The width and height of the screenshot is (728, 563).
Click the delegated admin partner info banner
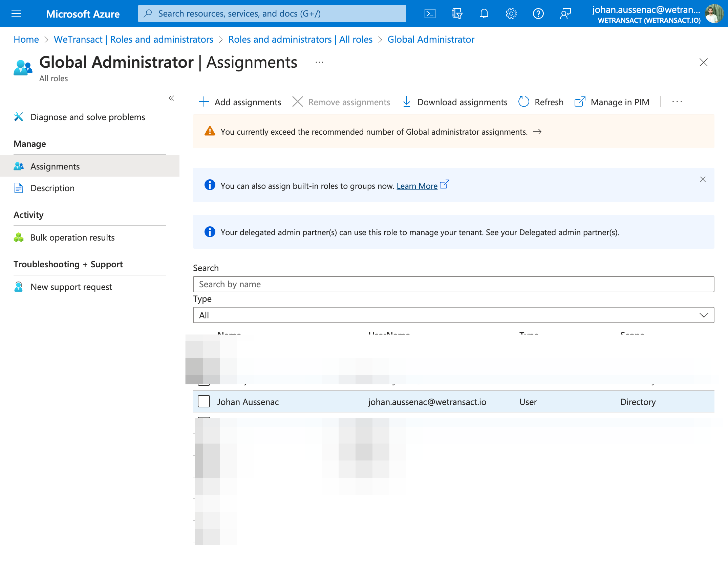click(454, 232)
